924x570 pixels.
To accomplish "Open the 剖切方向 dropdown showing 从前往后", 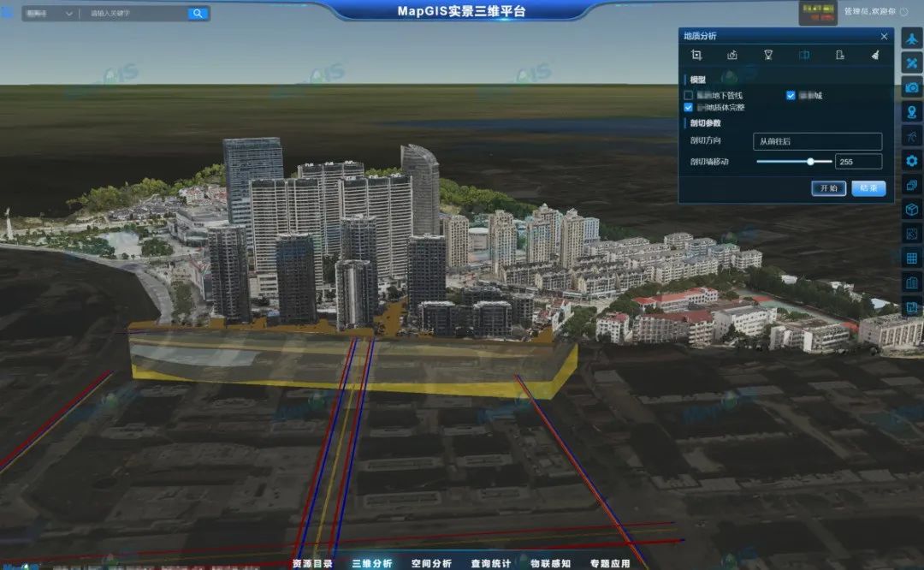I will (x=817, y=141).
